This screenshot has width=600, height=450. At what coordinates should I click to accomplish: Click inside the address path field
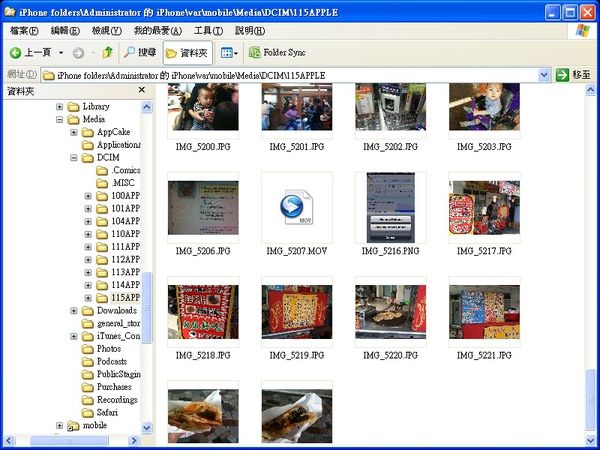tap(300, 74)
